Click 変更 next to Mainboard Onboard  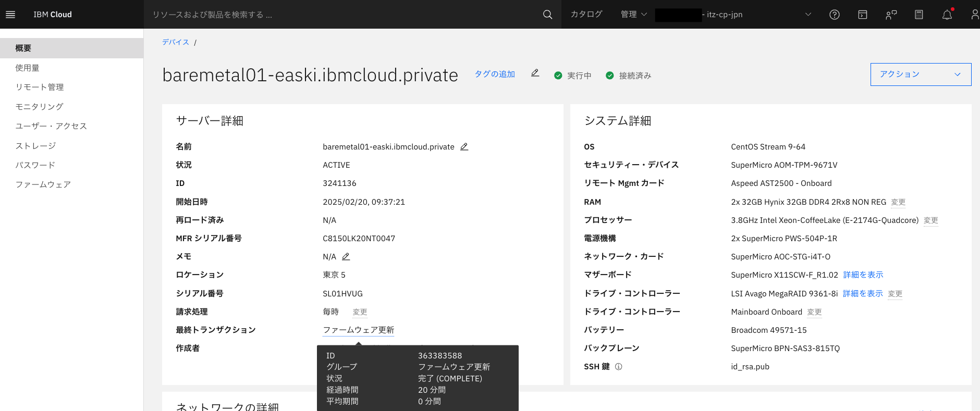pos(814,312)
